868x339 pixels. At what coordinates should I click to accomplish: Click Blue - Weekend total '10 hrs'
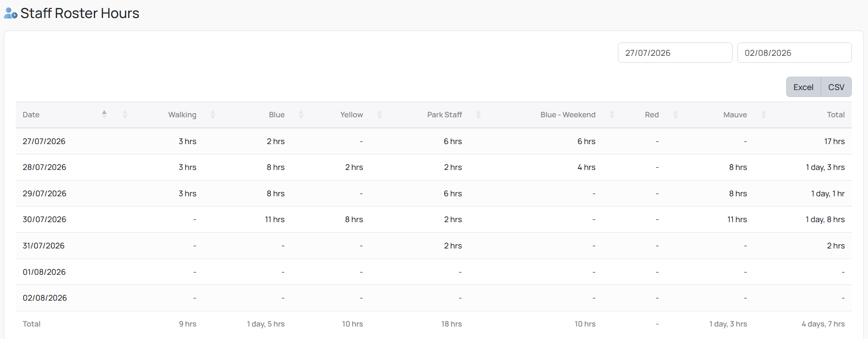585,324
